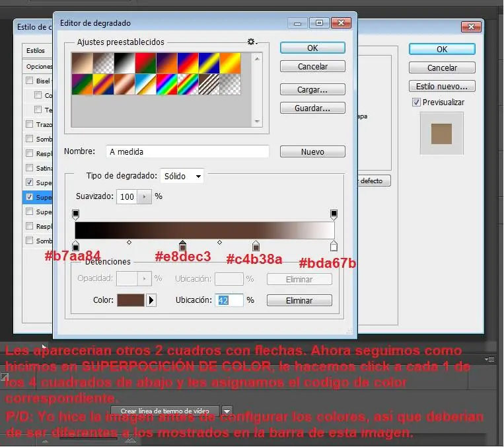Viewport: 504px width, 447px height.
Task: Select the violet-green-orange gradient preset
Action: [x=82, y=85]
